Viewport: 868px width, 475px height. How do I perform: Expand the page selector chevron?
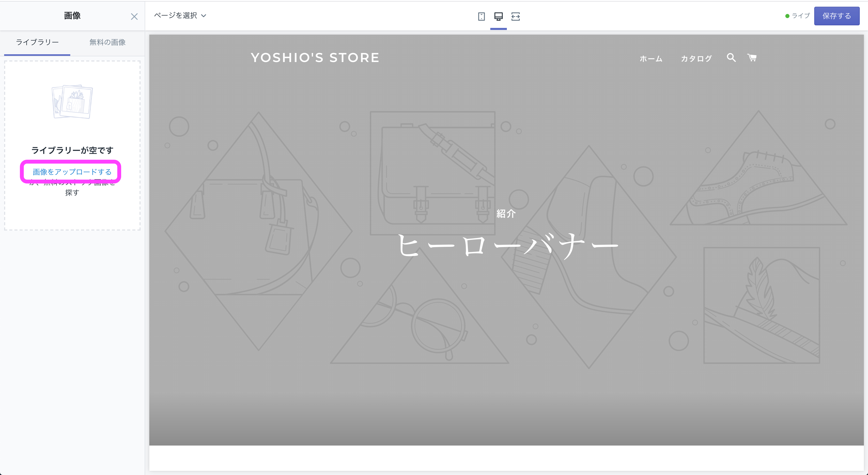[204, 16]
